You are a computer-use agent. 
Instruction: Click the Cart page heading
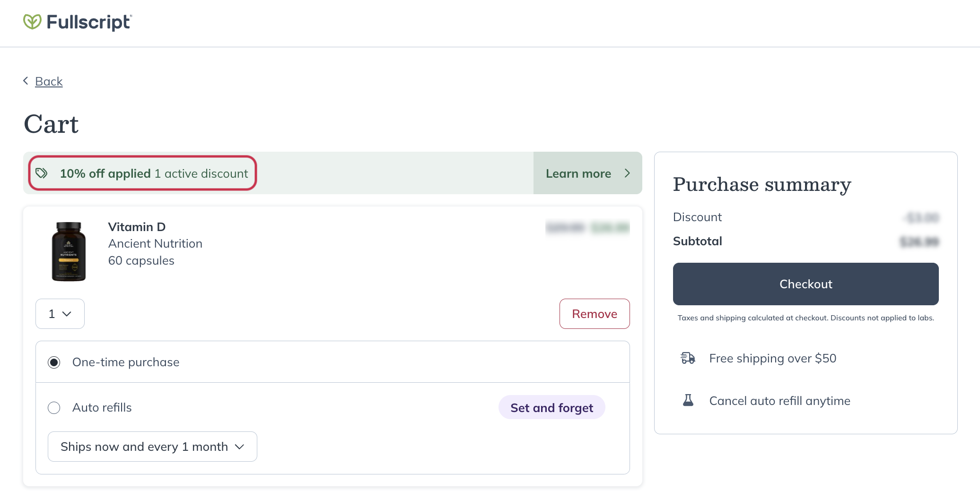pyautogui.click(x=51, y=124)
